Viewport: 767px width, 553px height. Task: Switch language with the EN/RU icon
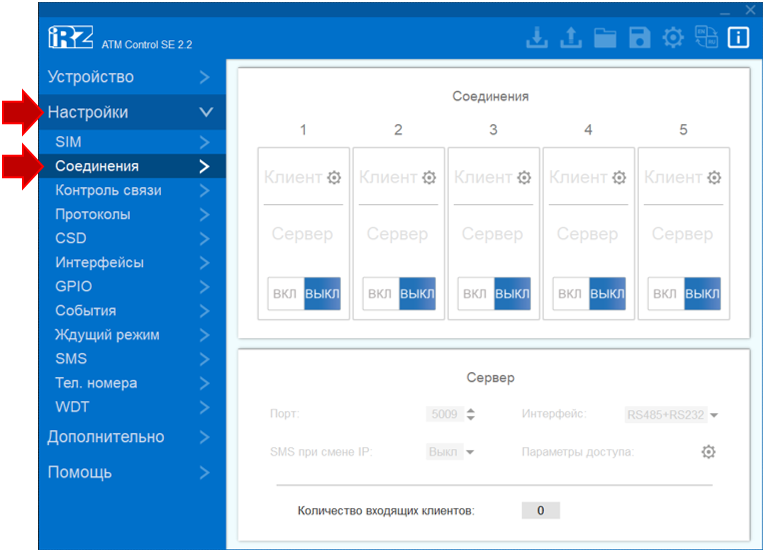[706, 38]
